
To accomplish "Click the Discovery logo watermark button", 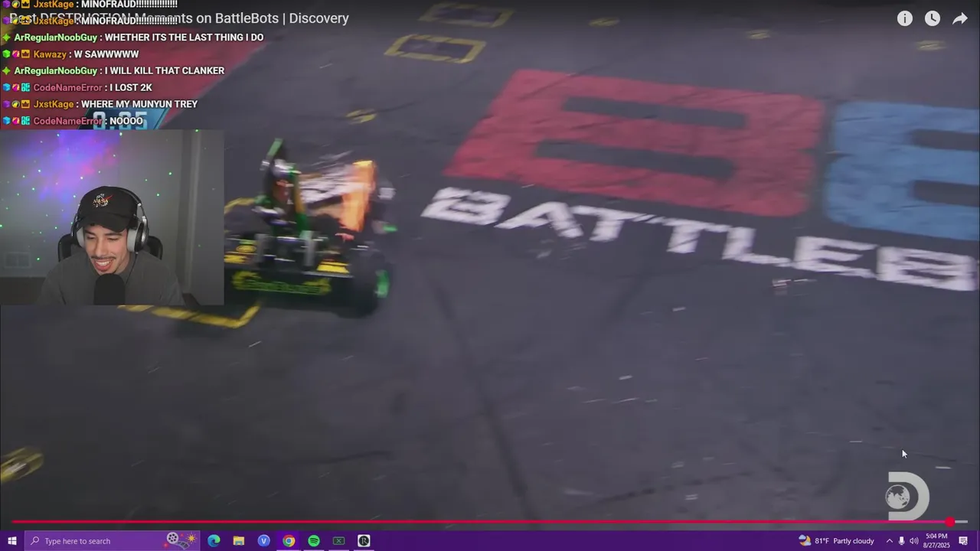I will coord(908,497).
